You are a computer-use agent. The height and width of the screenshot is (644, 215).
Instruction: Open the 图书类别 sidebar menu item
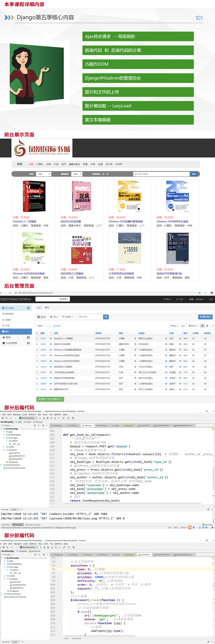click(10, 314)
